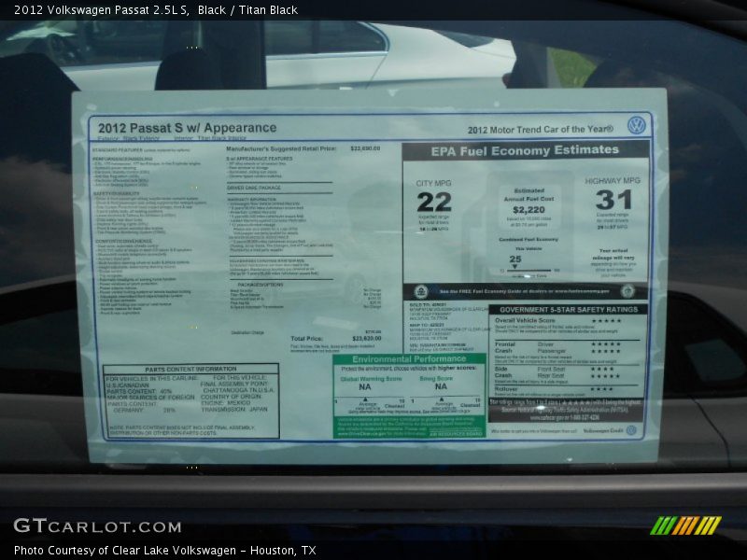
Task: Click the 'GERMANY 28%' parts content line
Action: click(x=145, y=410)
